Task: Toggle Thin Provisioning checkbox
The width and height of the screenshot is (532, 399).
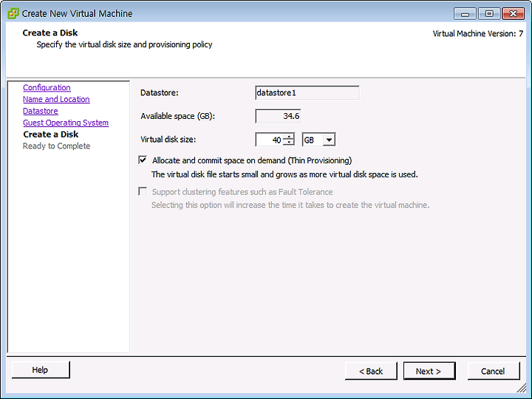Action: [143, 160]
